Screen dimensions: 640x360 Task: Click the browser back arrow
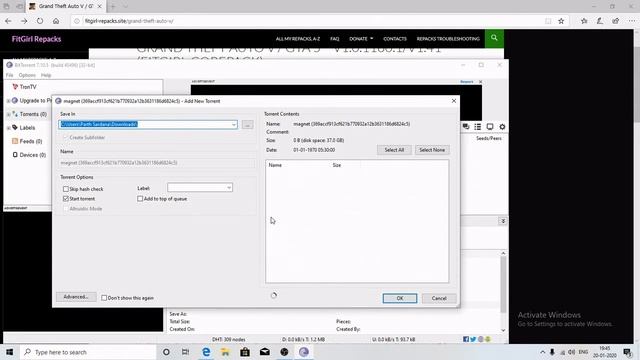tap(8, 21)
